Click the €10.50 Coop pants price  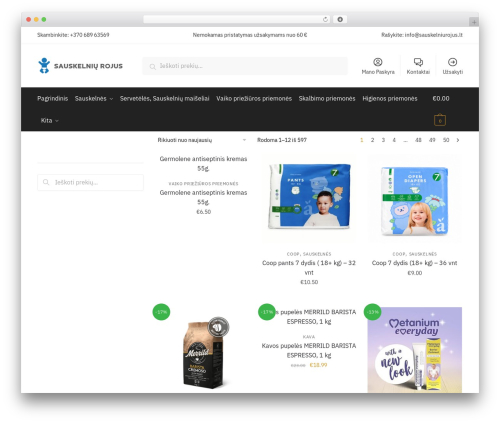click(309, 282)
